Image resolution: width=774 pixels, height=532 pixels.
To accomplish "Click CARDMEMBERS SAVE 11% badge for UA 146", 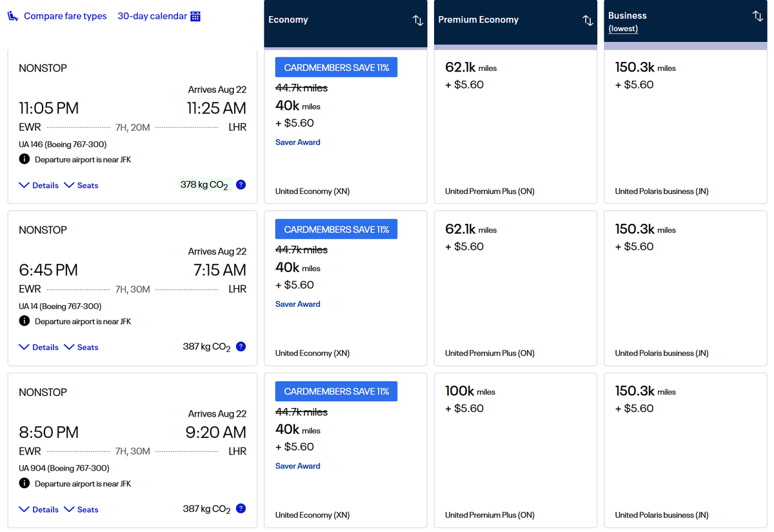I will pos(336,67).
